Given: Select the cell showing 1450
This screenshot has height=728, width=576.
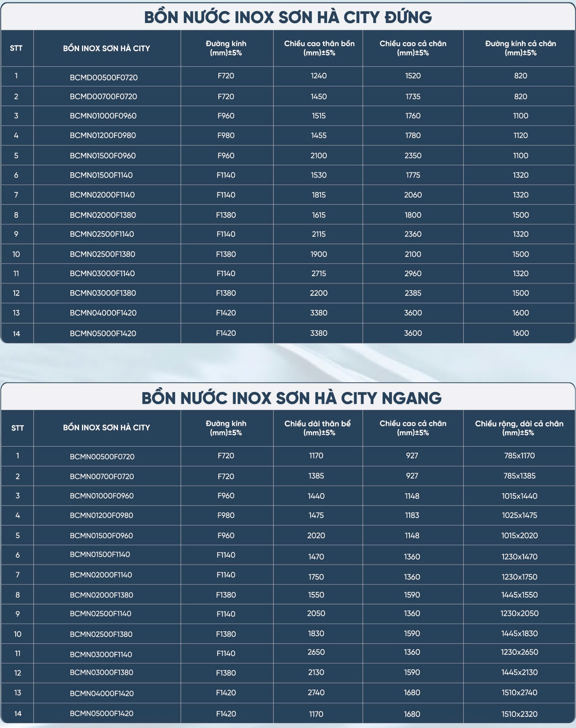Looking at the screenshot, I should coord(319,96).
